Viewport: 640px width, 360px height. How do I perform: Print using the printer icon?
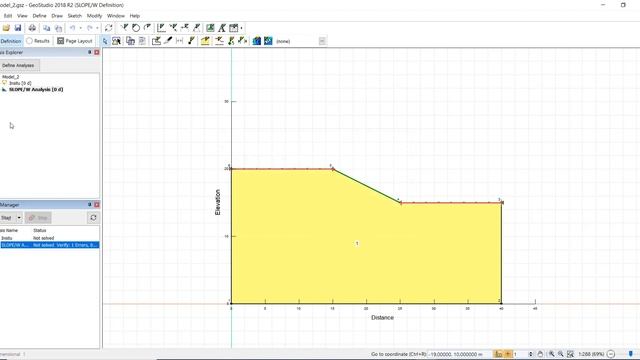(x=32, y=28)
